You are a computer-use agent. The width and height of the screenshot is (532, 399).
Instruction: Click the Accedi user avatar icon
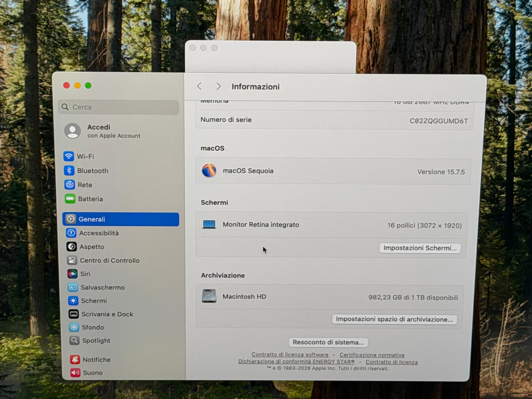tap(73, 131)
